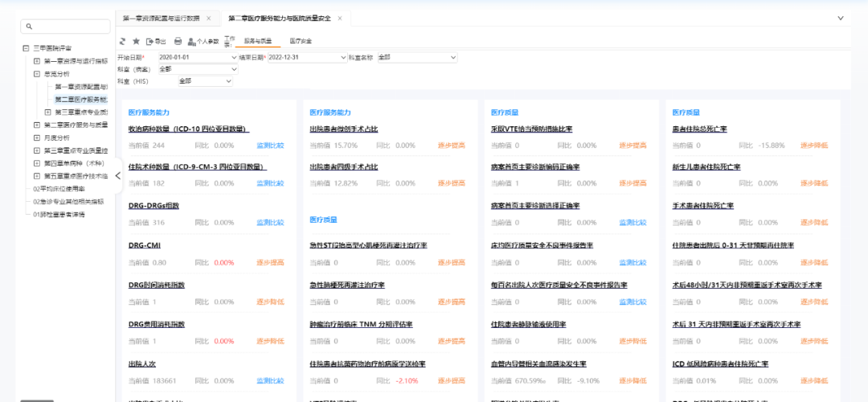Open the DRG费用消耗指数 indicator link
868x402 pixels.
(x=157, y=325)
